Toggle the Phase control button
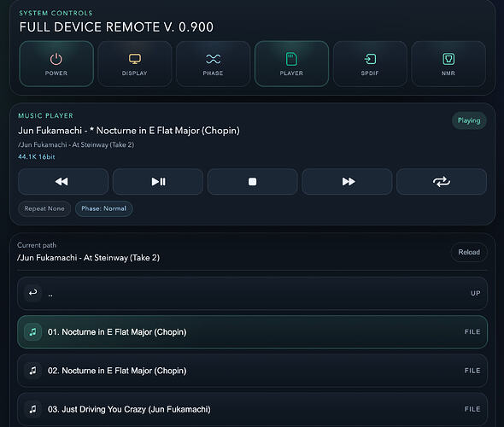504x427 pixels. click(213, 64)
